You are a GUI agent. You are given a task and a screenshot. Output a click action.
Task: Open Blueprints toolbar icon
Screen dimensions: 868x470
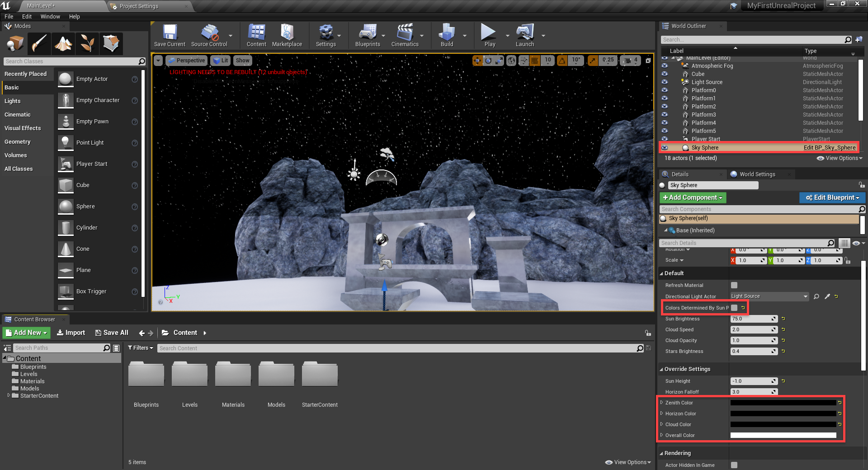pyautogui.click(x=368, y=35)
